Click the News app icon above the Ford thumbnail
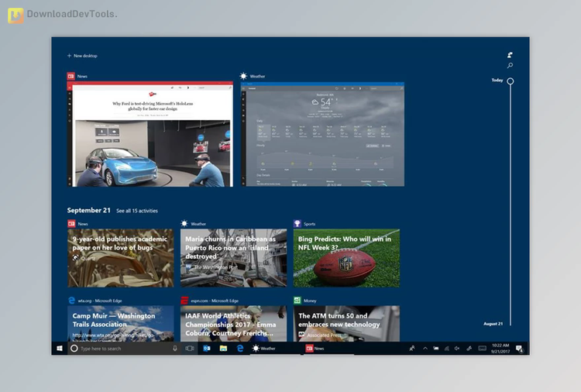The width and height of the screenshot is (581, 392). click(x=70, y=76)
